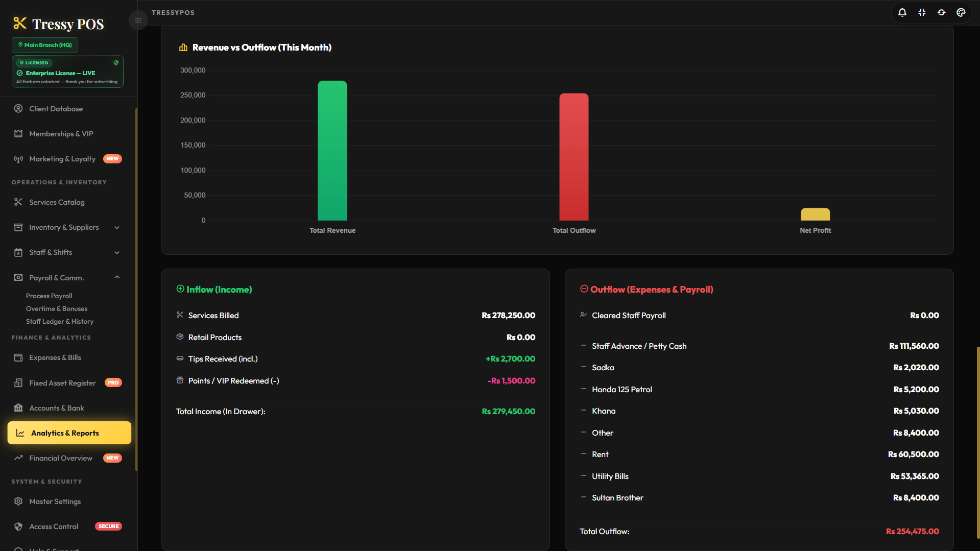Click the Staff Advance / Petty Cash row
This screenshot has width=980, height=551.
[x=759, y=346]
